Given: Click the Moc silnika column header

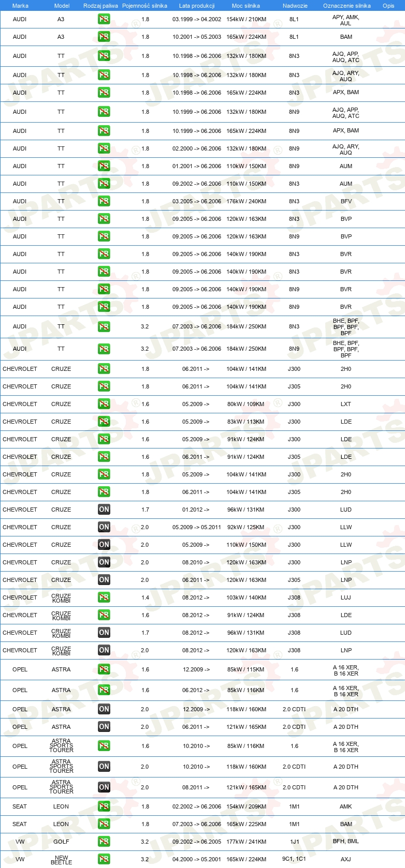Looking at the screenshot, I should [246, 6].
